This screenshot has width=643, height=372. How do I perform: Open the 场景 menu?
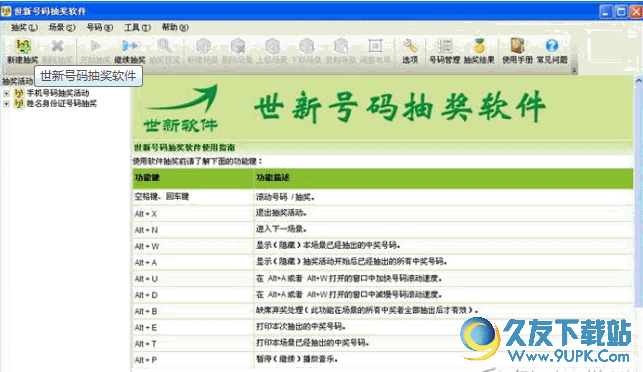click(x=62, y=27)
